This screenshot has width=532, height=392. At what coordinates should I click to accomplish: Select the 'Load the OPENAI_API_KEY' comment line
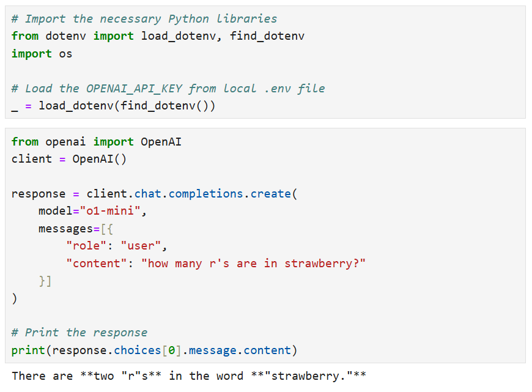(x=168, y=89)
